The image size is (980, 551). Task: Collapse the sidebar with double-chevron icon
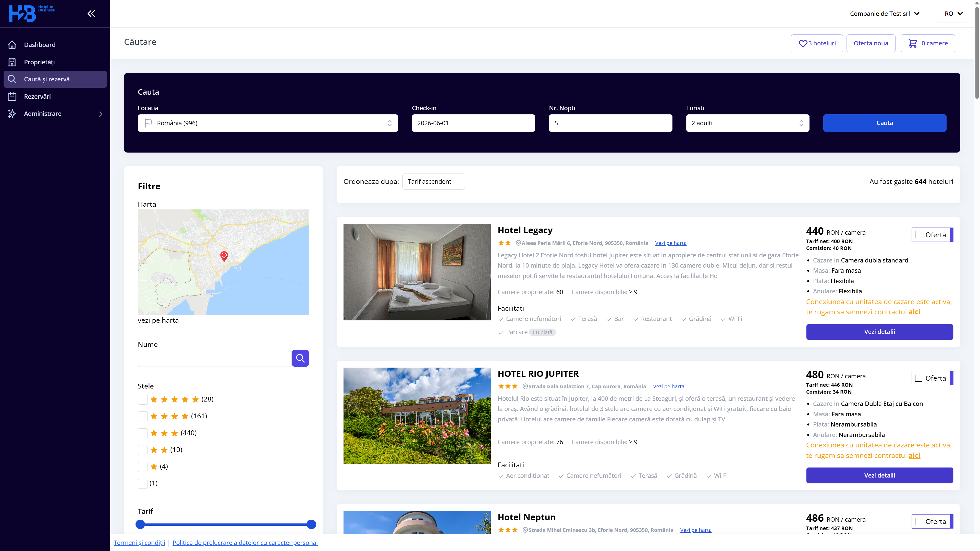tap(91, 14)
